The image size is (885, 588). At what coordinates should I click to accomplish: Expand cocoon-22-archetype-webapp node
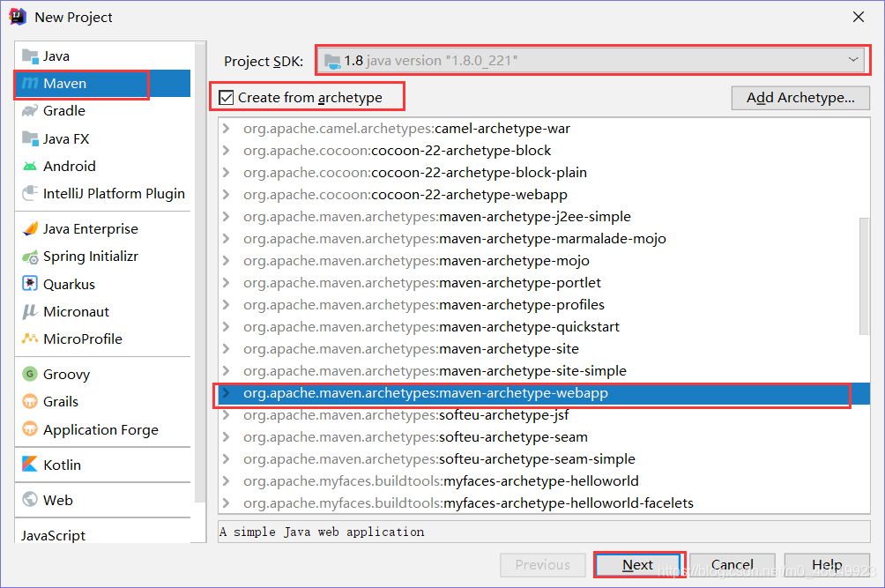click(x=227, y=195)
